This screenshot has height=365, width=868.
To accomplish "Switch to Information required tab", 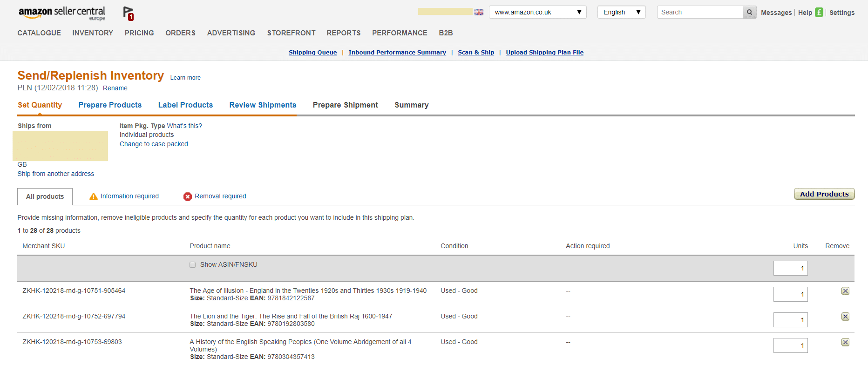I will (x=129, y=196).
